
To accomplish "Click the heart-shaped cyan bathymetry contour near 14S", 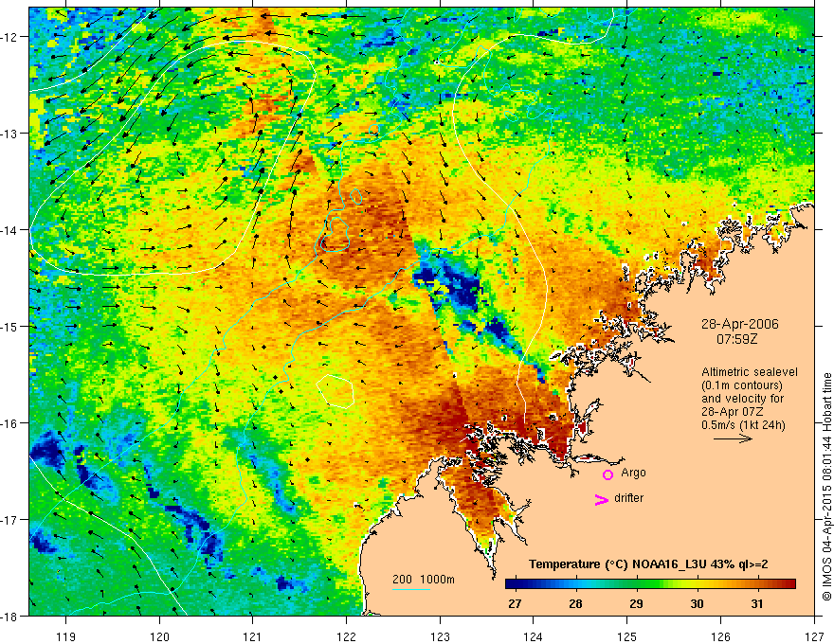I will coord(334,234).
